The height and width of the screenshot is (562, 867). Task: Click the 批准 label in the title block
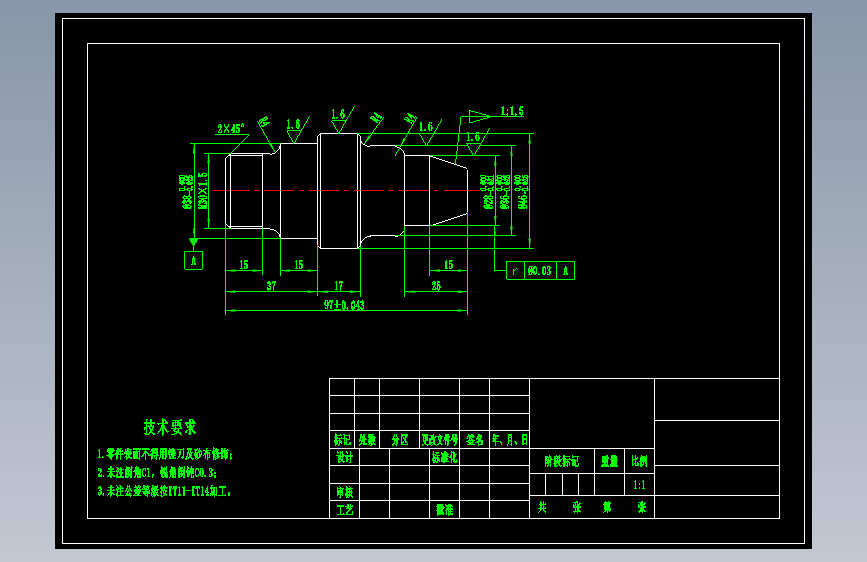coord(445,509)
